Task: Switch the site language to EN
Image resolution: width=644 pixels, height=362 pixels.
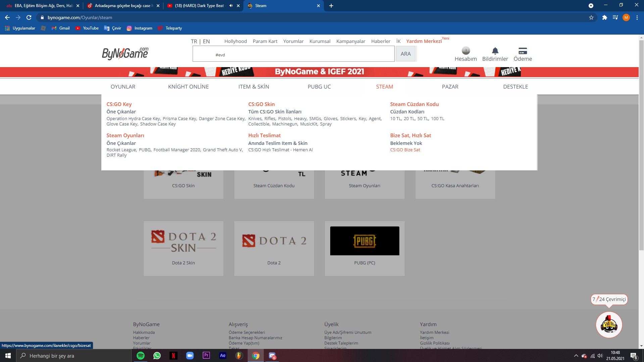Action: pos(206,41)
